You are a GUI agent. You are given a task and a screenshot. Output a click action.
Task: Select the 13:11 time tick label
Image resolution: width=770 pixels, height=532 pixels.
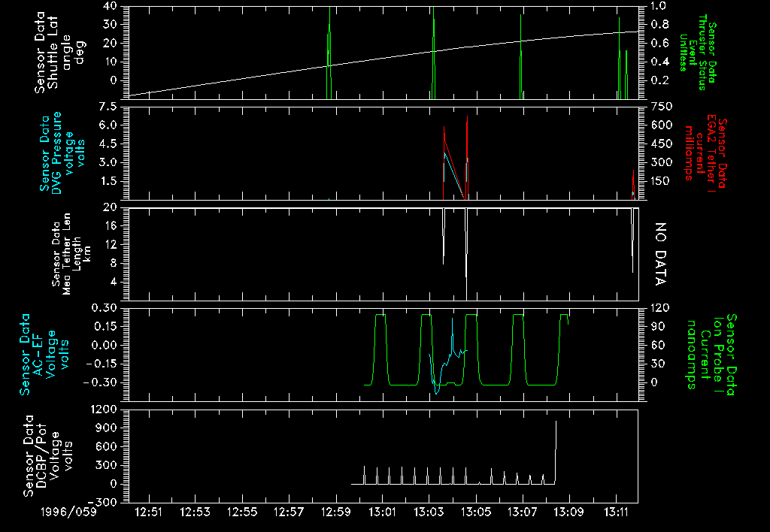(616, 512)
